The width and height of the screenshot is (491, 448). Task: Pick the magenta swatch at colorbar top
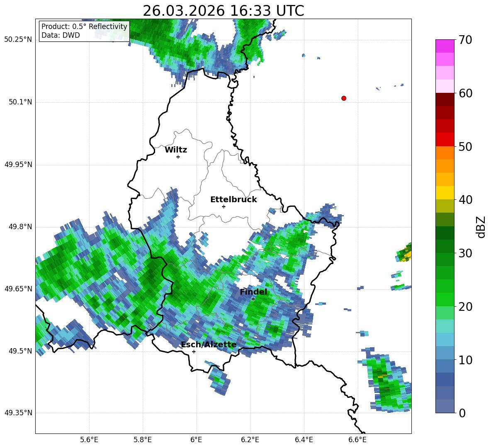coord(445,46)
